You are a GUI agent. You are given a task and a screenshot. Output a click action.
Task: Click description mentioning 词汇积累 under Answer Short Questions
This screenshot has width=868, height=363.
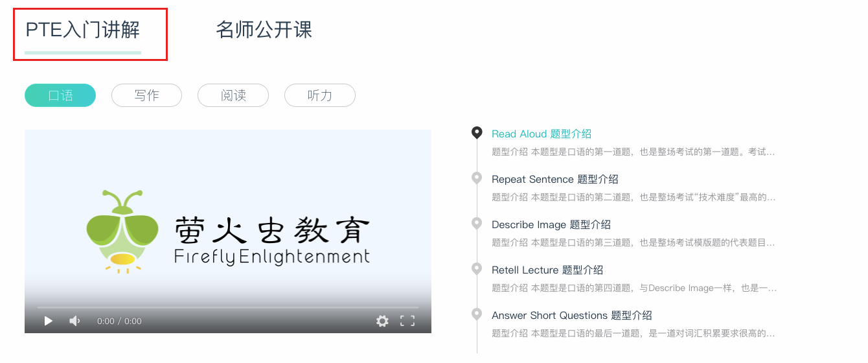tap(634, 333)
